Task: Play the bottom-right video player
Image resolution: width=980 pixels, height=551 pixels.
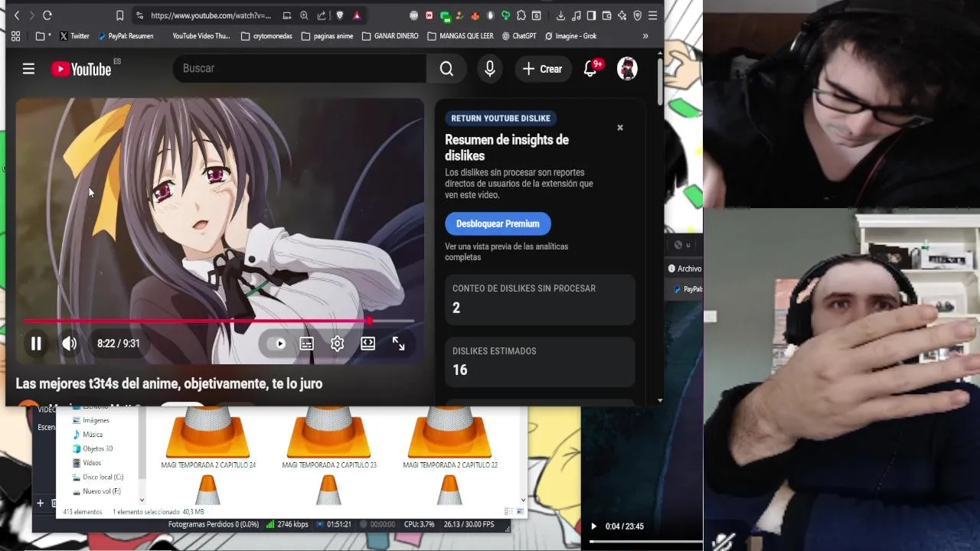Action: pos(593,527)
